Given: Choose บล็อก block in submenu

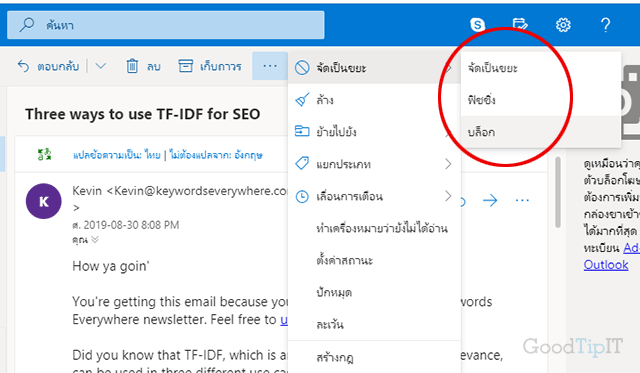Looking at the screenshot, I should [541, 132].
